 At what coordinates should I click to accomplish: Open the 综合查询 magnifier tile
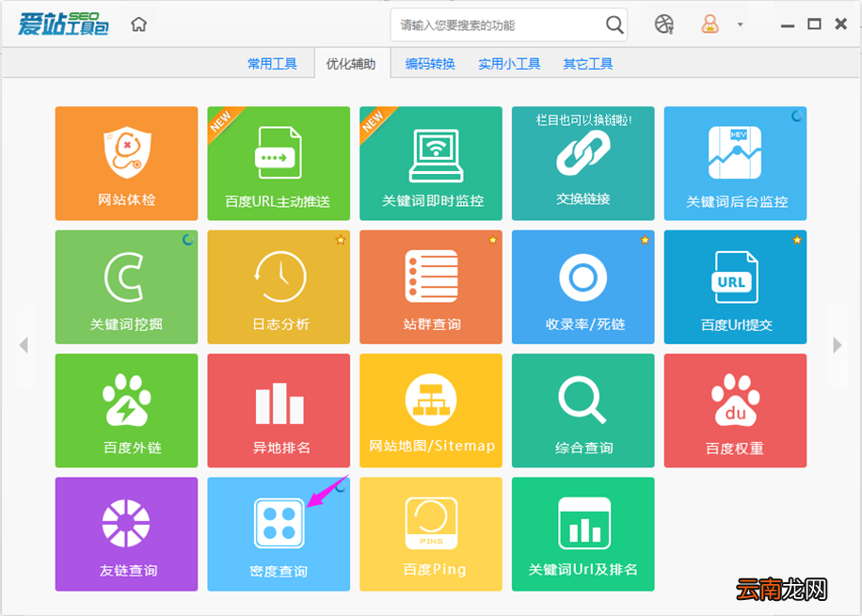click(583, 410)
